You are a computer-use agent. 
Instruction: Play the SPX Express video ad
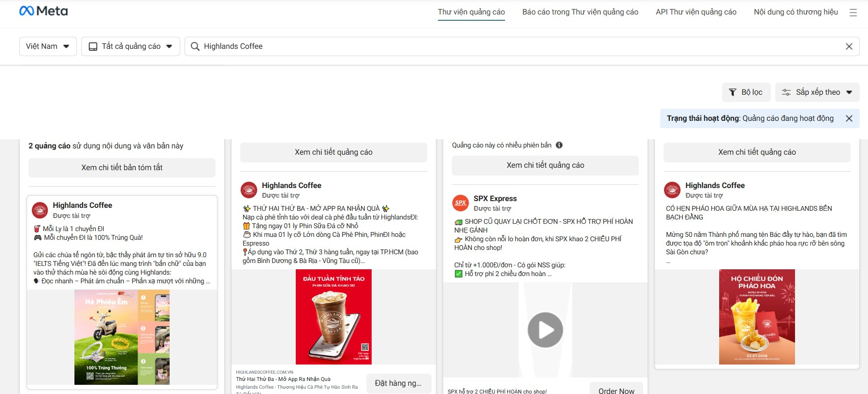click(545, 330)
